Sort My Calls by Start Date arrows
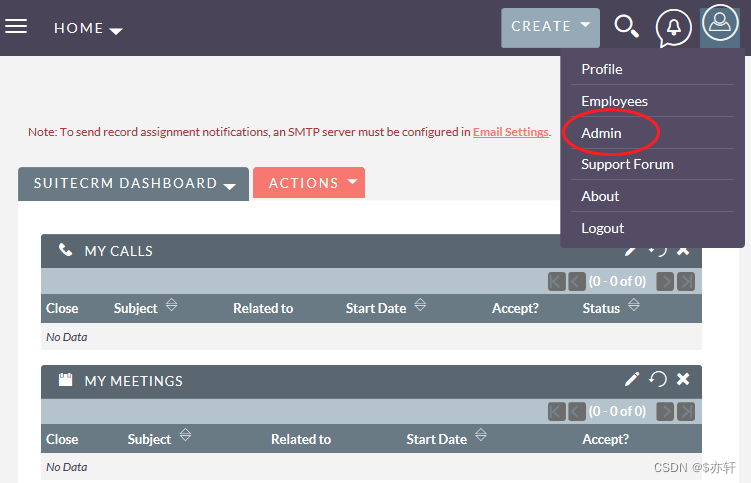The height and width of the screenshot is (483, 751). [x=420, y=305]
